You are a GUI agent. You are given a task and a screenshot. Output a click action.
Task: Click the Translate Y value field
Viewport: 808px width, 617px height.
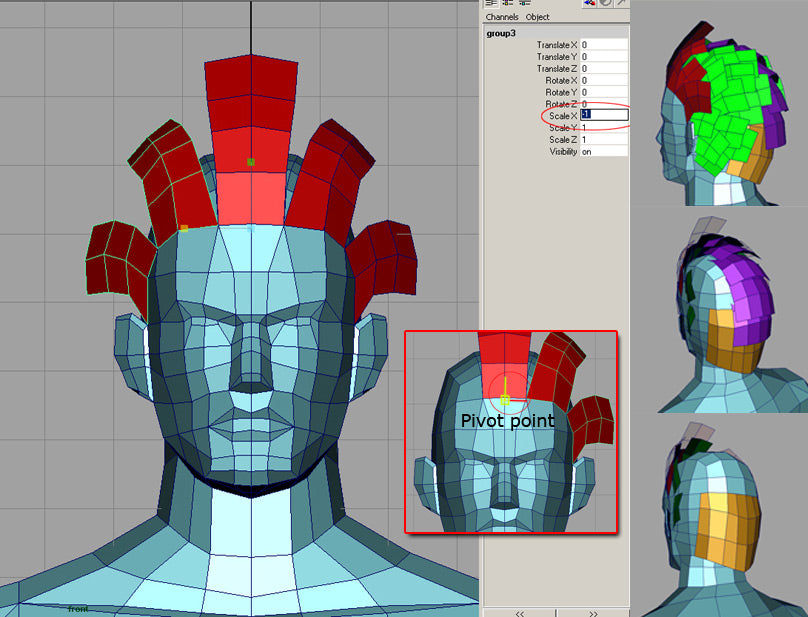pyautogui.click(x=604, y=57)
